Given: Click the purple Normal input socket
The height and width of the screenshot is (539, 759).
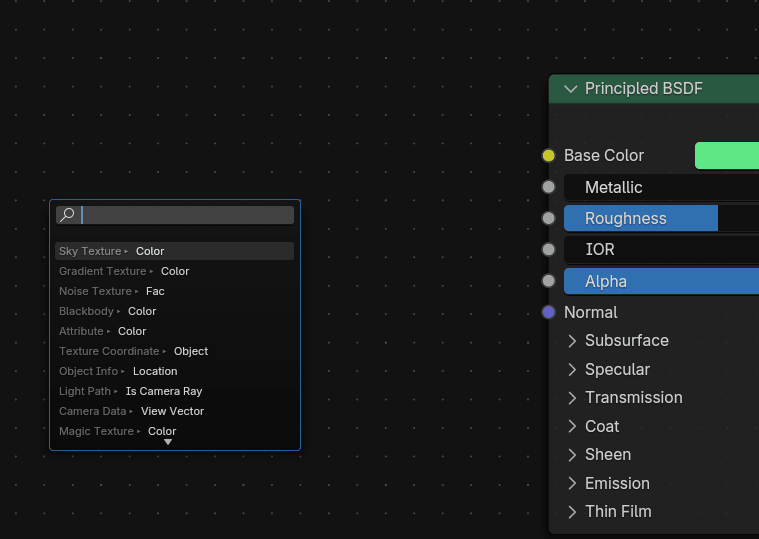Looking at the screenshot, I should pyautogui.click(x=548, y=312).
